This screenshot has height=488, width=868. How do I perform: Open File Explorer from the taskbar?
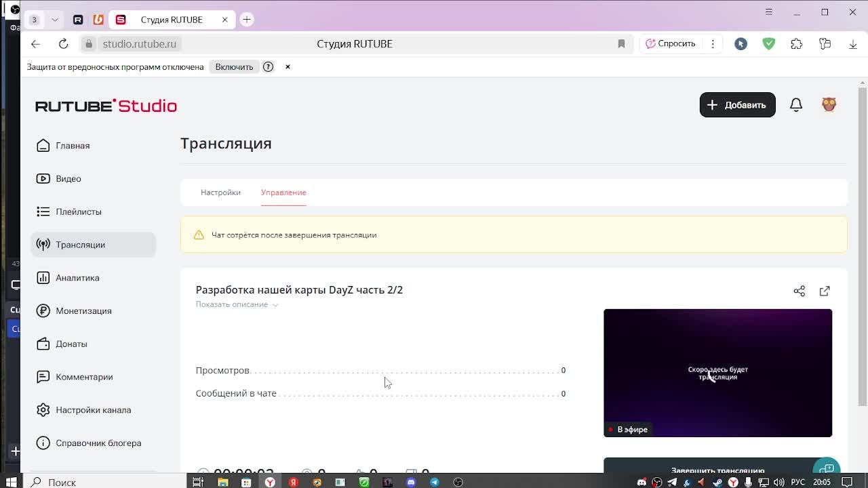[x=222, y=482]
